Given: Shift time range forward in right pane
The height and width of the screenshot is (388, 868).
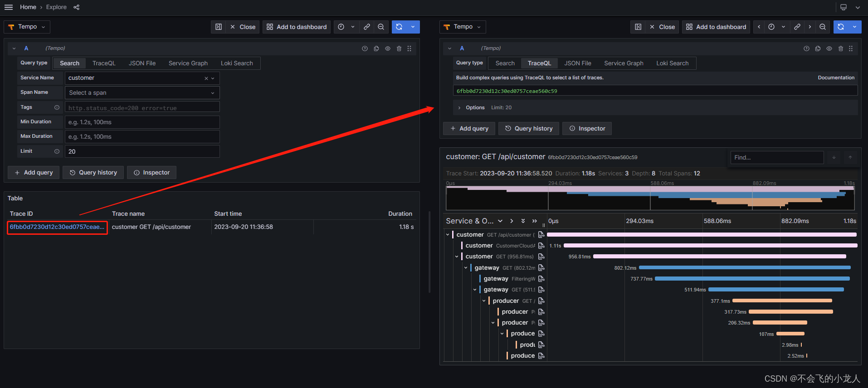Looking at the screenshot, I should coord(810,27).
